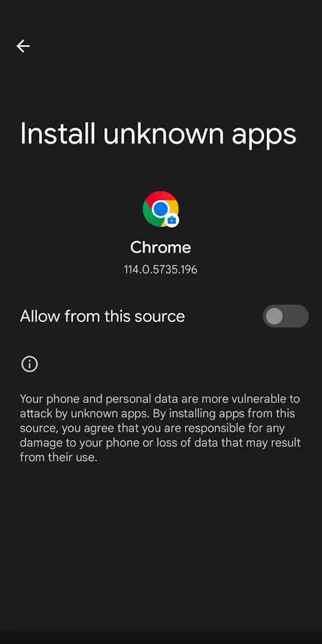This screenshot has width=322, height=644.
Task: Click the warning paragraph about unknown apps
Action: tap(160, 428)
